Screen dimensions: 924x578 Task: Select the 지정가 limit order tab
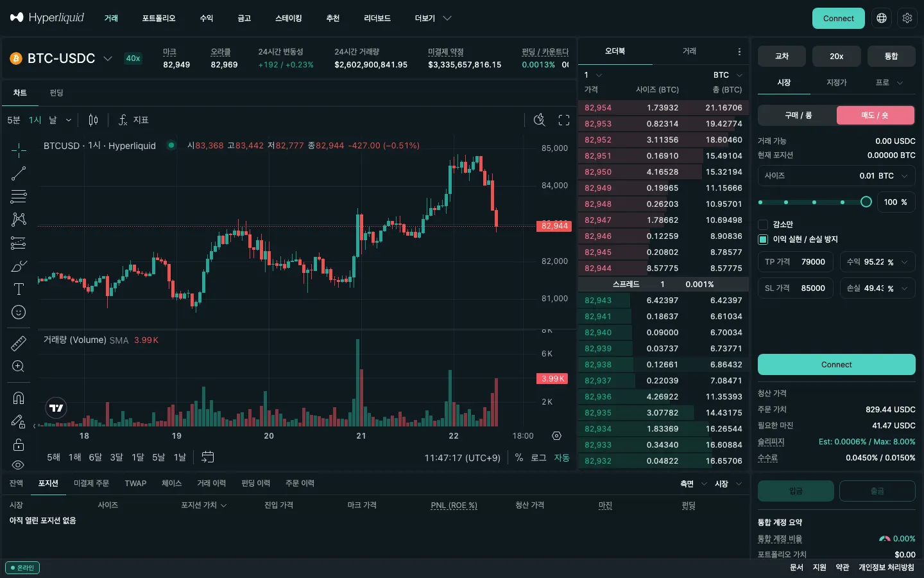click(837, 83)
